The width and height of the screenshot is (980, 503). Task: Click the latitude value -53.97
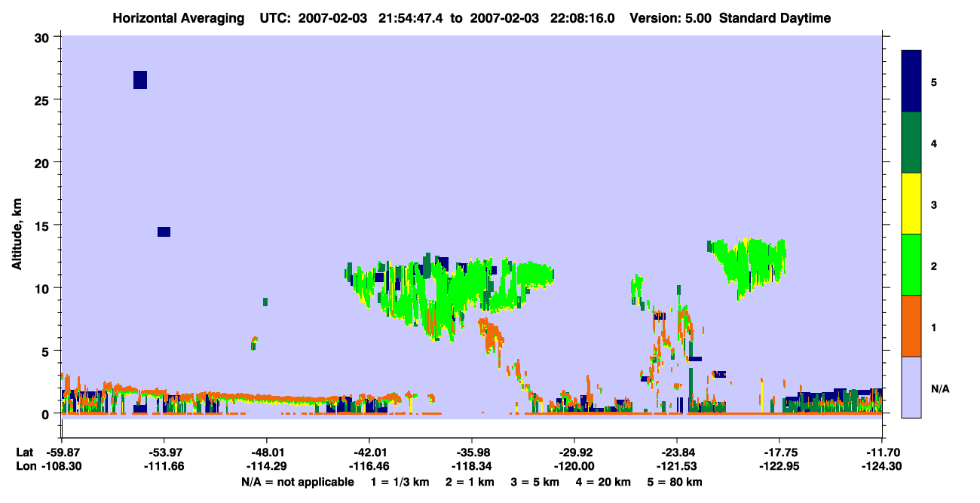tap(164, 452)
